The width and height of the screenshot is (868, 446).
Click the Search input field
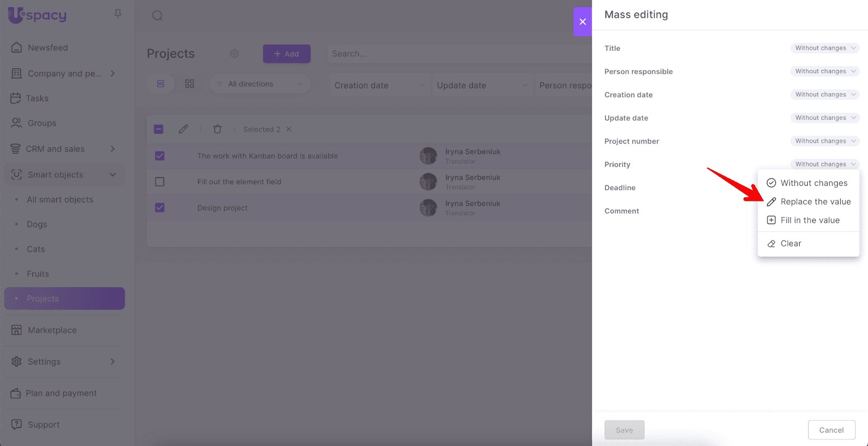point(456,54)
